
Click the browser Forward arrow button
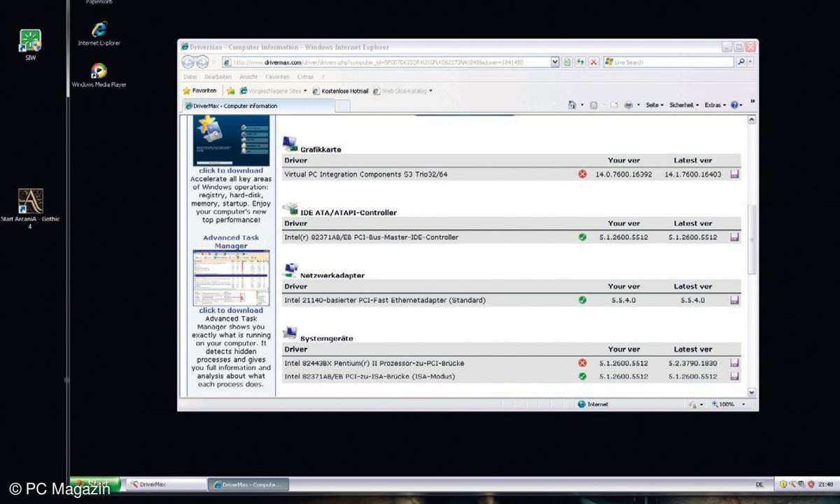pyautogui.click(x=202, y=62)
